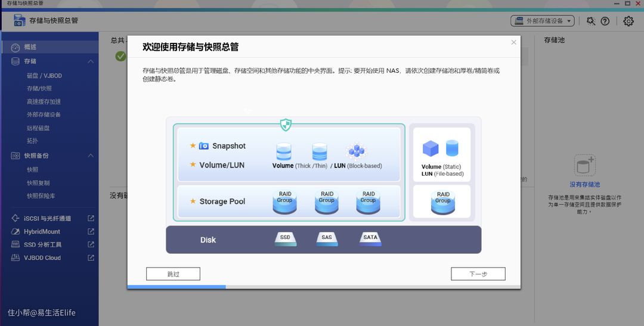
Task: Open 存储/快照 in the sidebar
Action: tap(39, 88)
